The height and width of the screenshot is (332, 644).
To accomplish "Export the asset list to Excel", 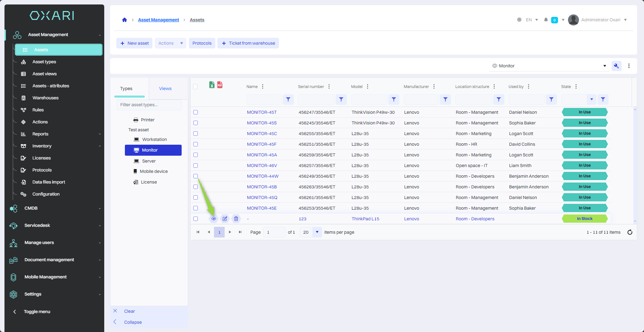I will [212, 85].
